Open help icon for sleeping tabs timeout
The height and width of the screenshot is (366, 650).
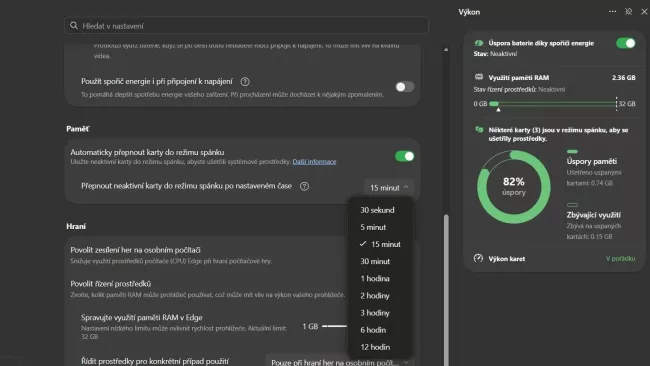(304, 187)
